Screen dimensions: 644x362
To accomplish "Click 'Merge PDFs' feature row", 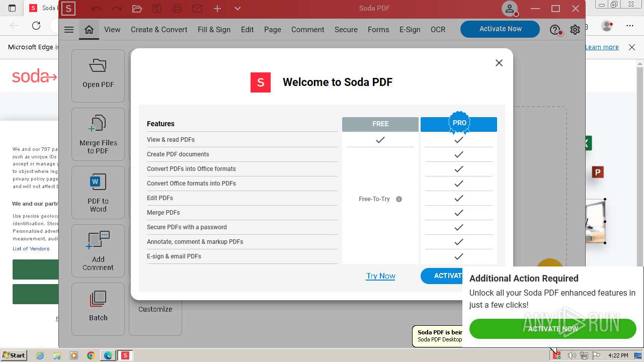I will pyautogui.click(x=242, y=213).
